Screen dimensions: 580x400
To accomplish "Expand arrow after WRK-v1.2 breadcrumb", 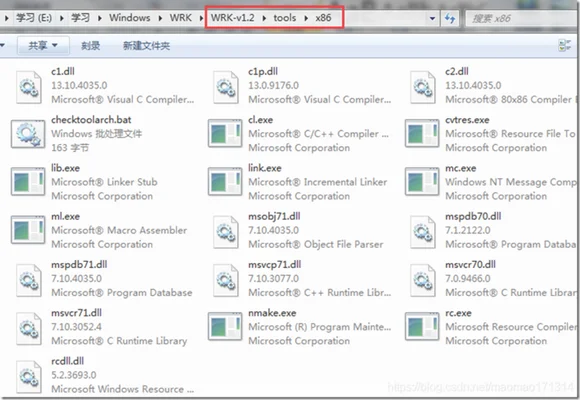I will [264, 18].
